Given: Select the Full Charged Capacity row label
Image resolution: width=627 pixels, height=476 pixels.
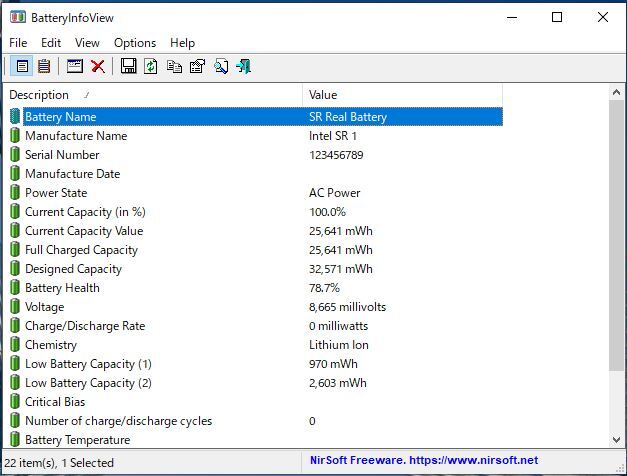Looking at the screenshot, I should click(x=81, y=250).
